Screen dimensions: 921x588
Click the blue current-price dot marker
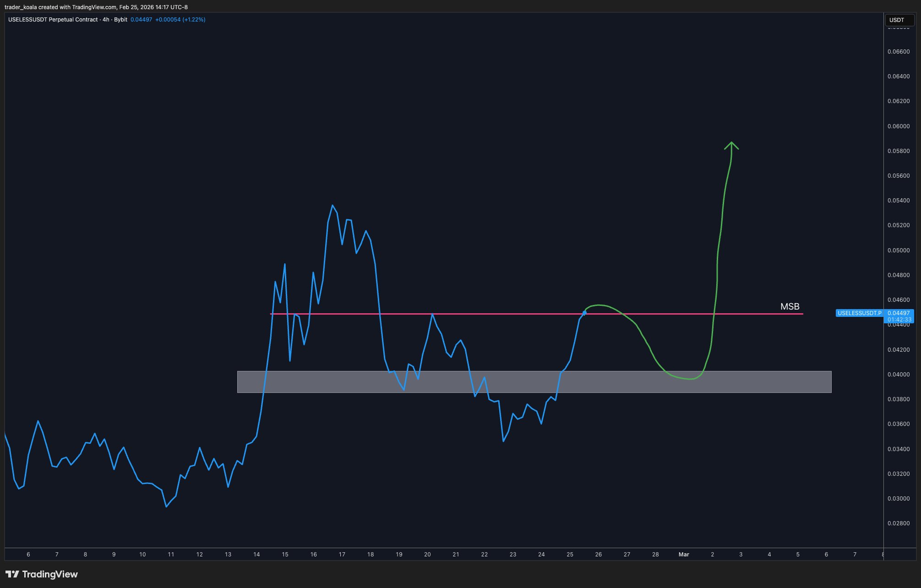pos(584,313)
